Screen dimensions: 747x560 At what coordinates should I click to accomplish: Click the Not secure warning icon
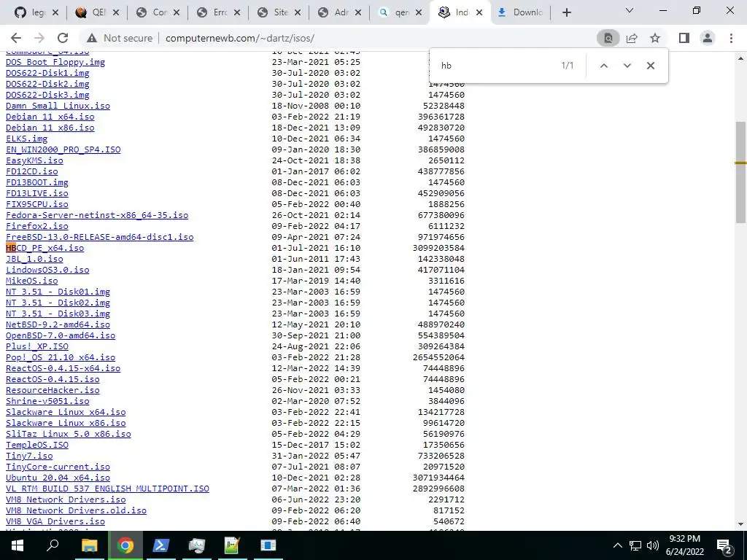tap(92, 38)
